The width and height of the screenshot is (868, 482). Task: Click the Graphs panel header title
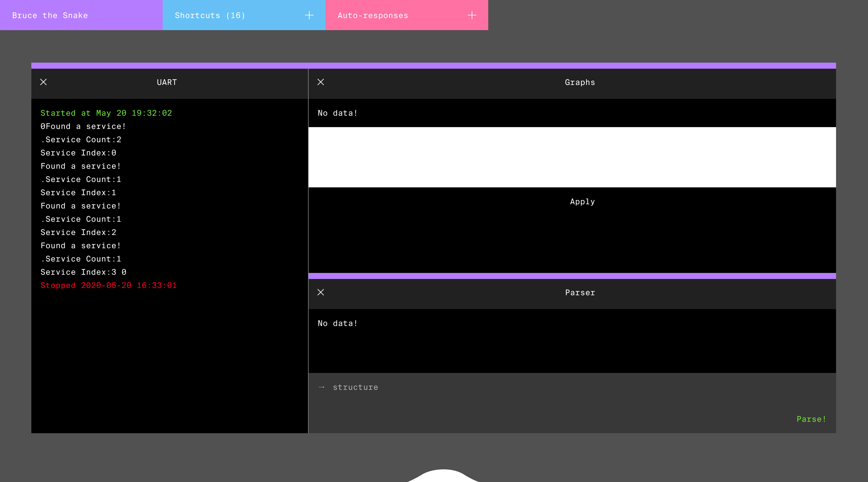pyautogui.click(x=580, y=82)
